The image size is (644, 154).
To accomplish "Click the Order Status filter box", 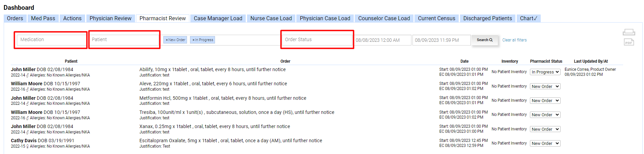I will pyautogui.click(x=317, y=40).
